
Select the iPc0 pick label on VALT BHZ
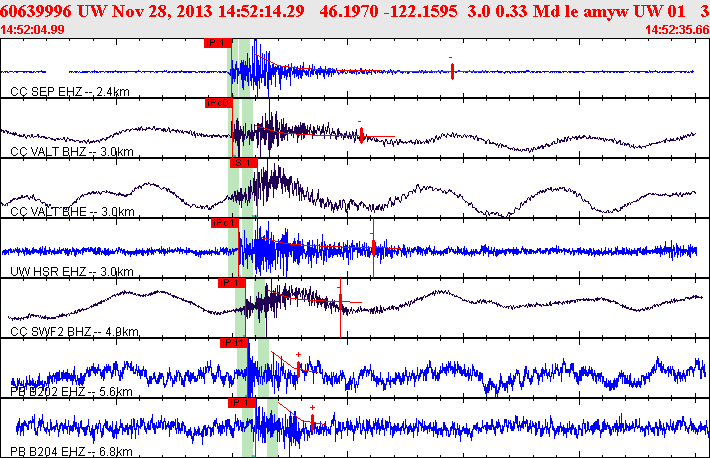click(218, 103)
